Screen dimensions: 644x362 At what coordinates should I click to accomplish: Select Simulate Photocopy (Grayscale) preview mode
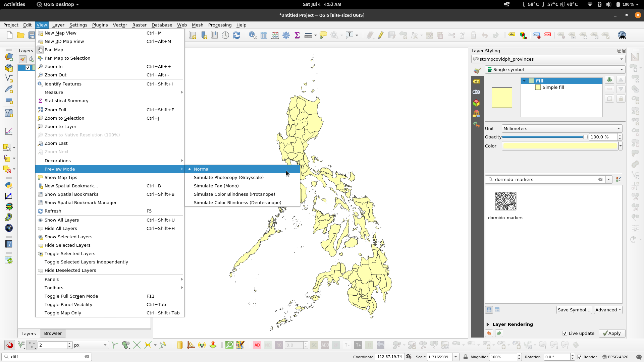(228, 178)
